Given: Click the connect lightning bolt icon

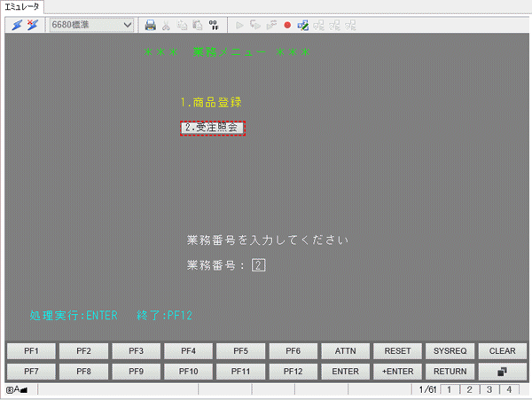Looking at the screenshot, I should coord(18,25).
